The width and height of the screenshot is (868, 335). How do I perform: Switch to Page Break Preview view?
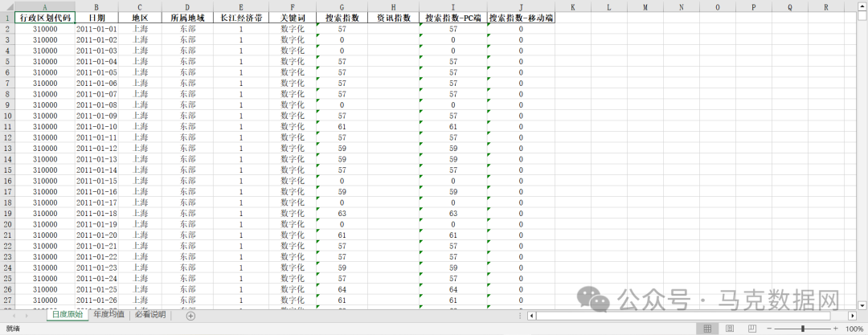[752, 329]
